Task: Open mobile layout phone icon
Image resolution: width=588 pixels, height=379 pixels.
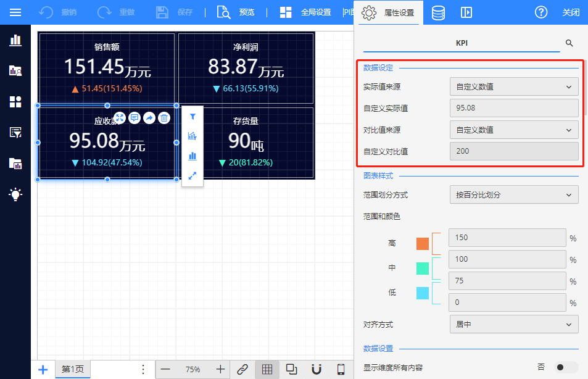Action: [341, 369]
